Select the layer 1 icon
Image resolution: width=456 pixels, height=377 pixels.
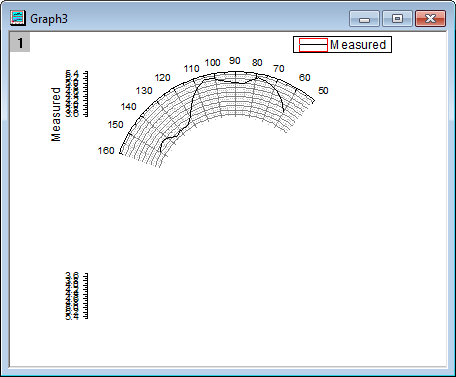pos(20,42)
